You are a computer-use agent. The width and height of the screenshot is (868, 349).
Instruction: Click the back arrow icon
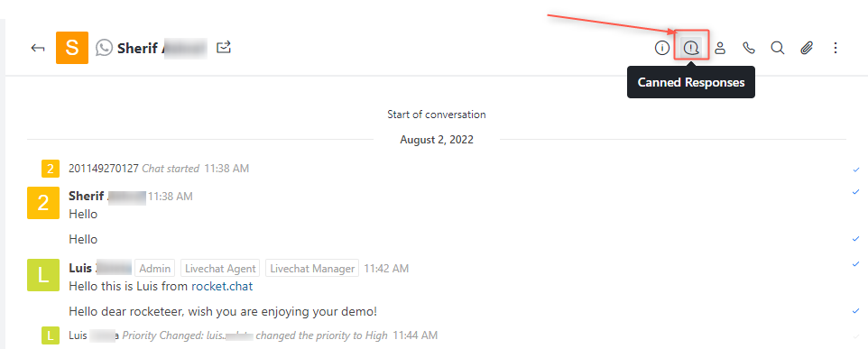(38, 48)
